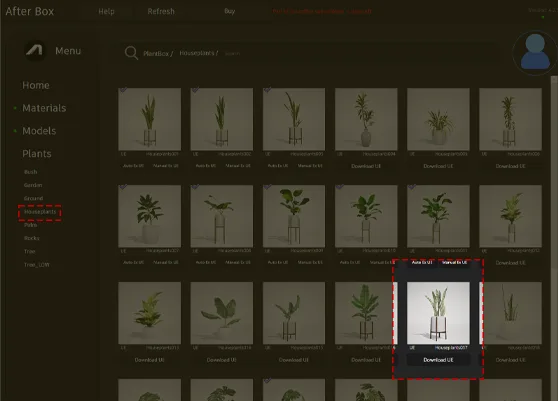The image size is (558, 401).
Task: Click Refresh in the top bar
Action: [161, 11]
